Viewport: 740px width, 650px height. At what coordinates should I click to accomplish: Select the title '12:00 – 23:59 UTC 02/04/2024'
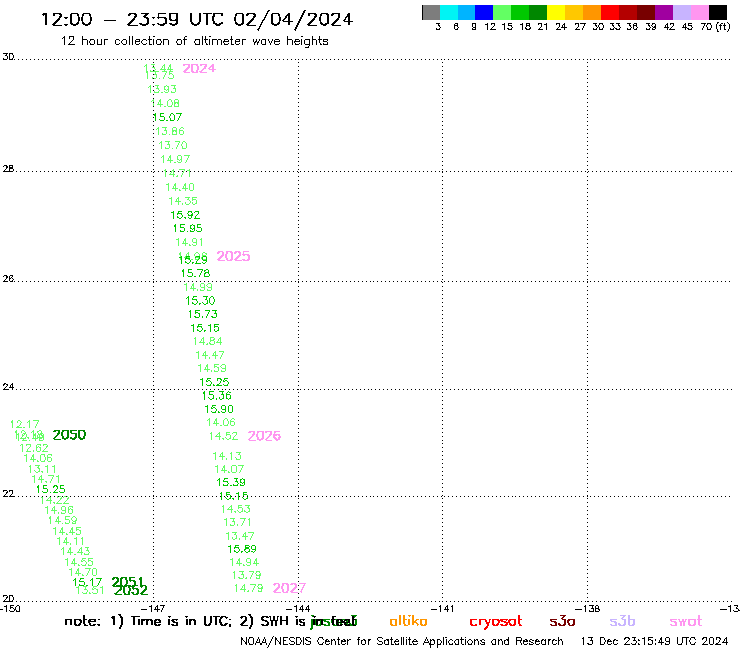tap(196, 20)
